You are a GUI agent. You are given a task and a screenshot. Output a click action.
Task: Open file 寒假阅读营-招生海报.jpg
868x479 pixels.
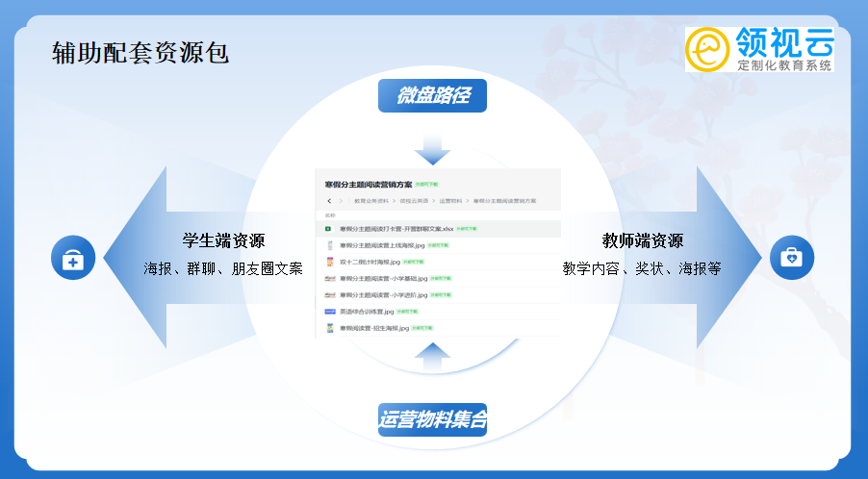coord(374,328)
